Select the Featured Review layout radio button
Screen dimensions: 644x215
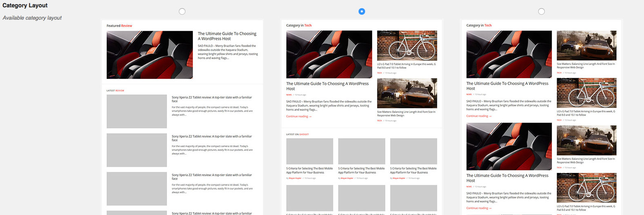point(182,11)
